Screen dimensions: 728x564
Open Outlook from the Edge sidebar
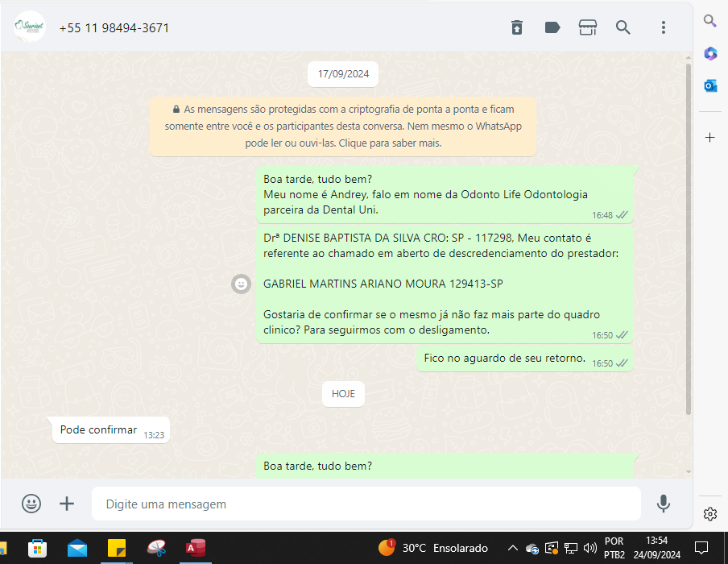coord(710,86)
